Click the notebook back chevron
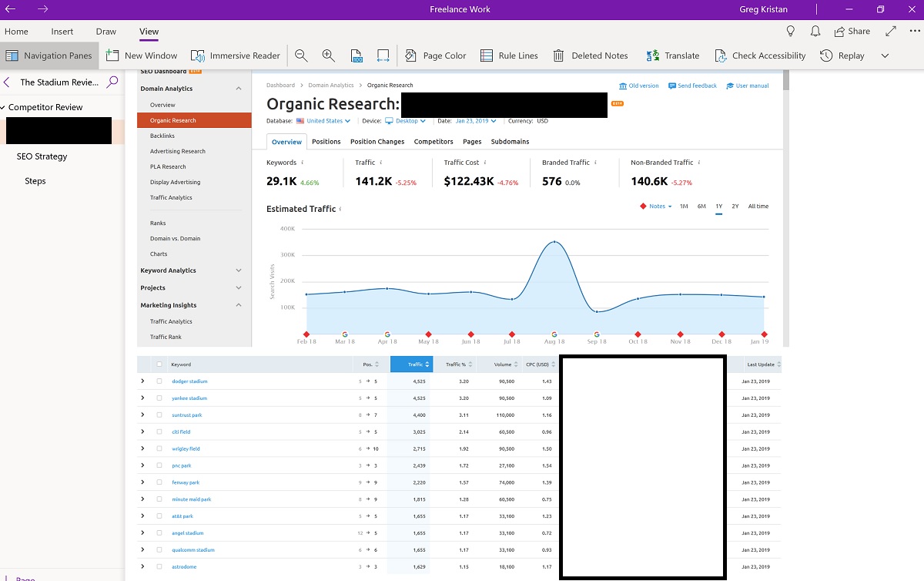Viewport: 924px width, 581px height. (x=7, y=82)
